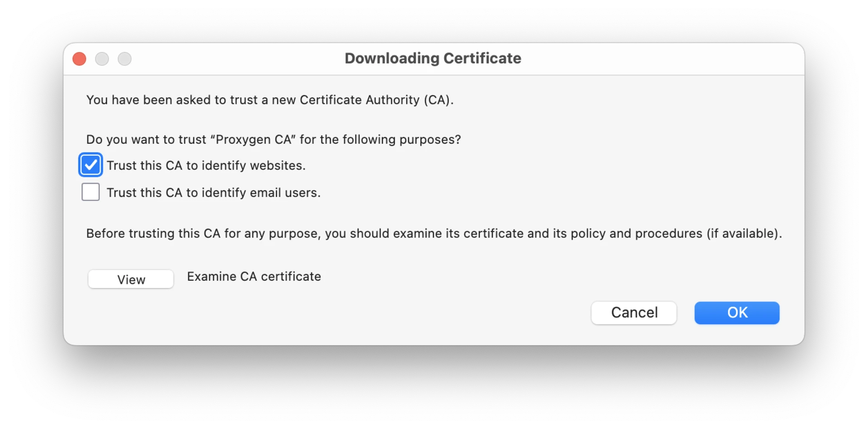Click the 'Examine CA certificate' label
868x429 pixels.
(x=254, y=276)
